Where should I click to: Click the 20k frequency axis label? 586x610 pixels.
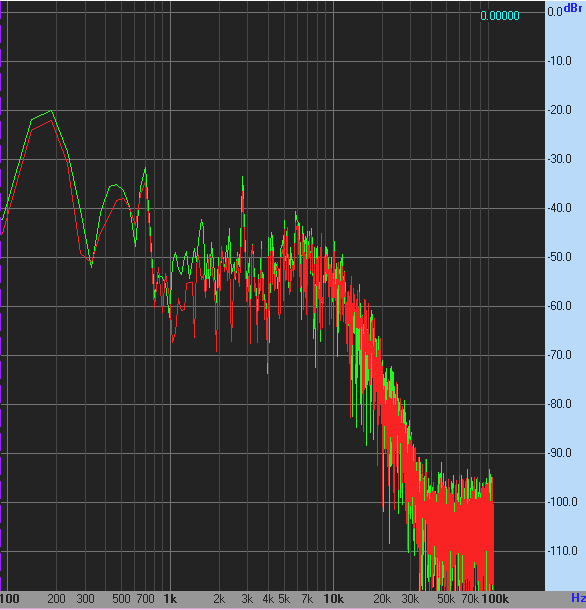[382, 599]
